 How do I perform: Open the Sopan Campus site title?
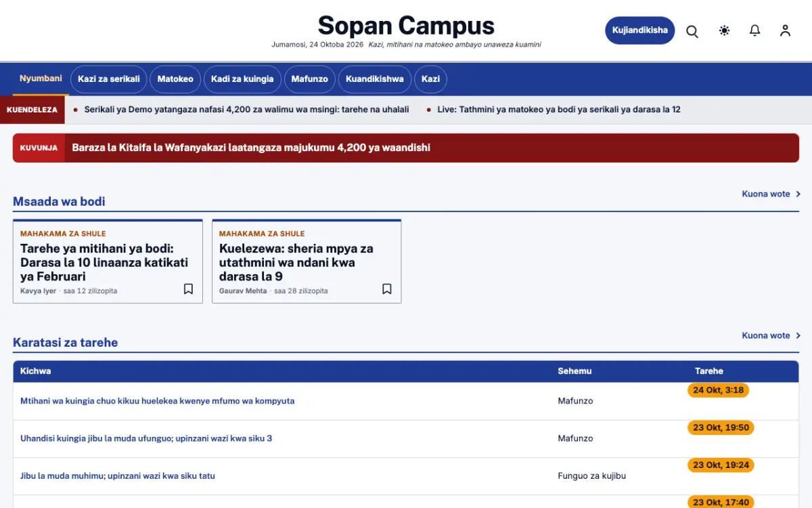pyautogui.click(x=406, y=26)
